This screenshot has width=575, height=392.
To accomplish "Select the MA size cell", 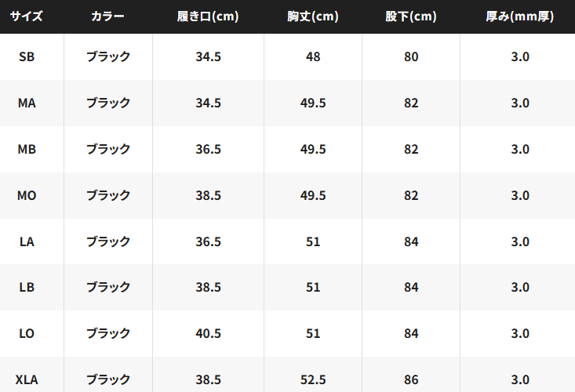I will [27, 103].
